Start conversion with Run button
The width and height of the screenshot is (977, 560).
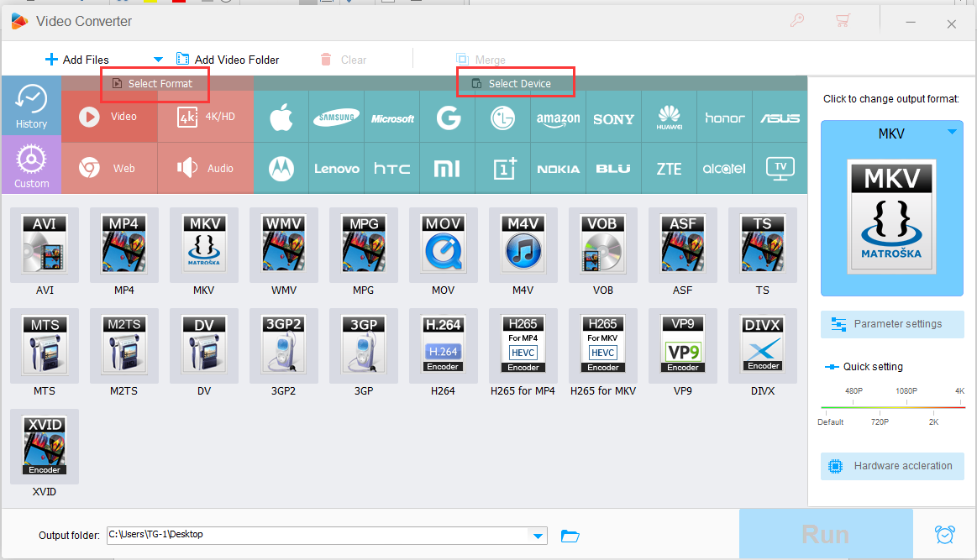click(x=826, y=534)
